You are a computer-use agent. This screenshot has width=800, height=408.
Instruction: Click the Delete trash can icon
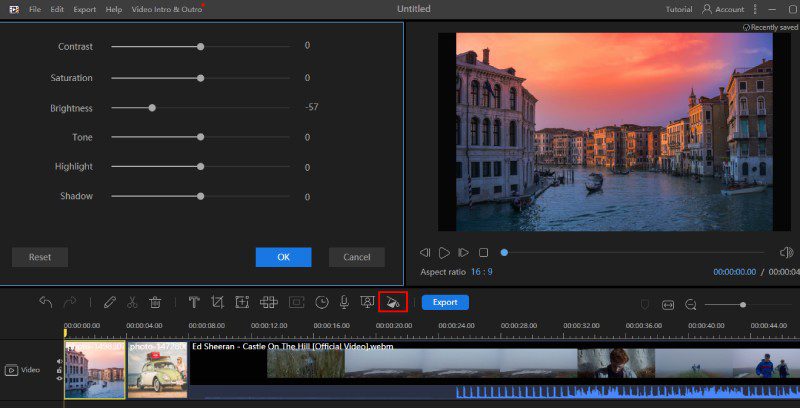(x=155, y=302)
